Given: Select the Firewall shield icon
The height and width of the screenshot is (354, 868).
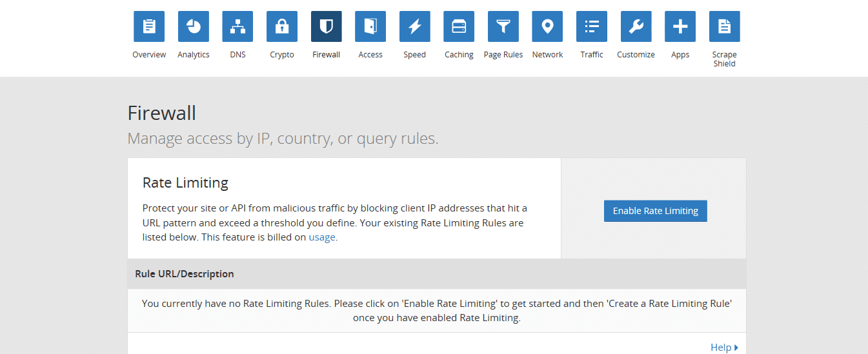Looking at the screenshot, I should (326, 26).
